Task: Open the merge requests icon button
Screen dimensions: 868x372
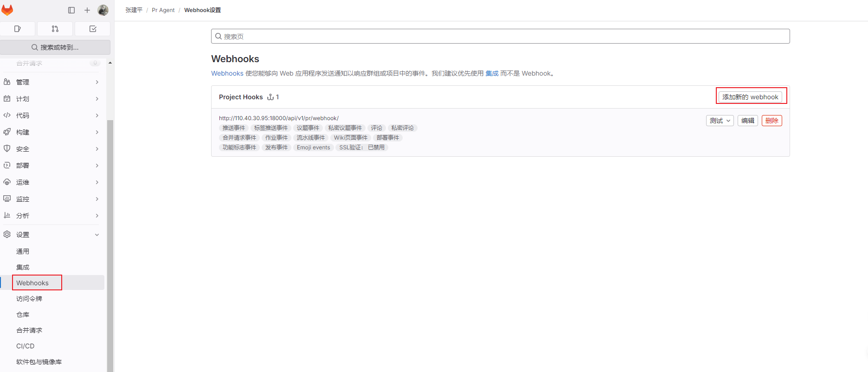Action: (55, 29)
